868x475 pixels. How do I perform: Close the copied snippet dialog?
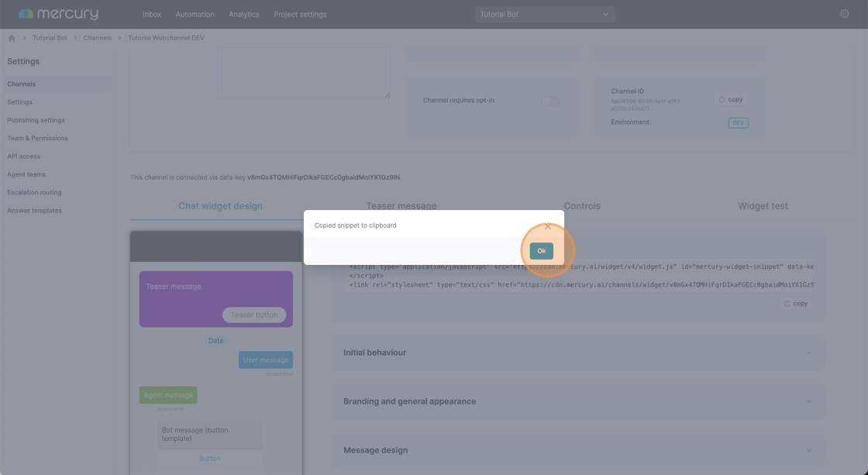[x=547, y=226]
